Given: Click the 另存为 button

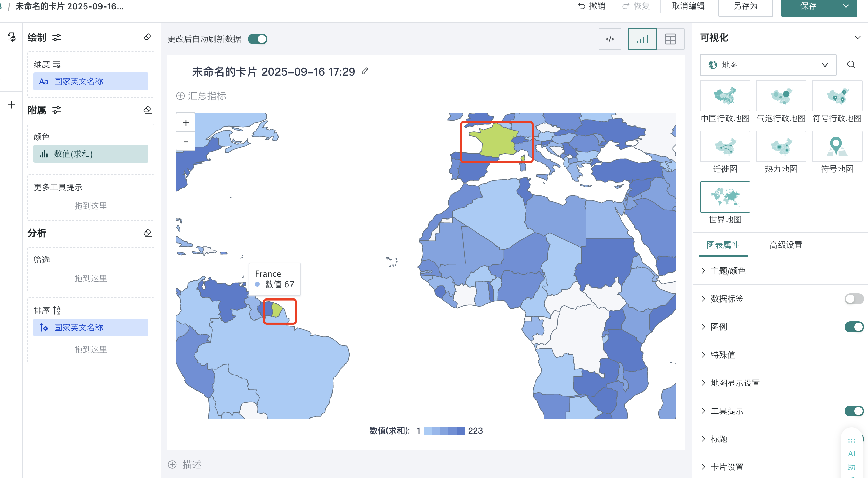Looking at the screenshot, I should click(745, 6).
